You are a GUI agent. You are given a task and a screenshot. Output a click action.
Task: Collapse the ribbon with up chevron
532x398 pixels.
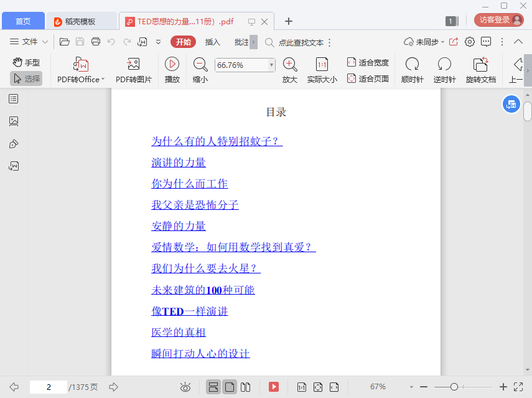518,42
